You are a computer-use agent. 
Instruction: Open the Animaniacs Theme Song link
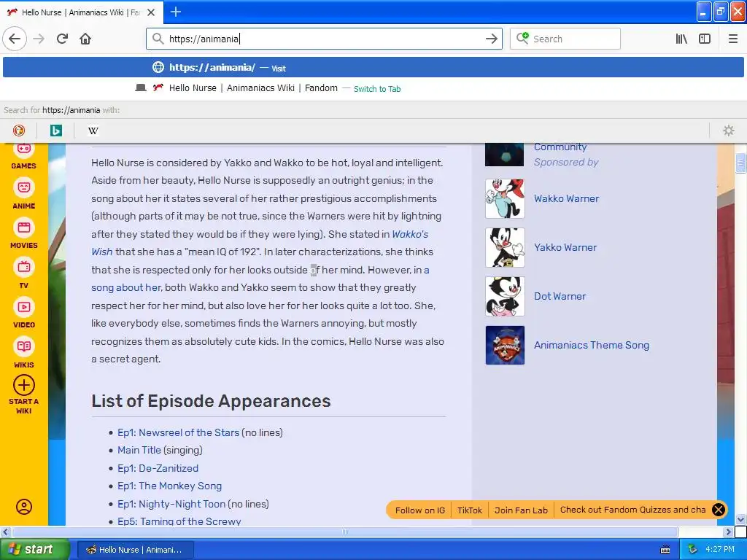click(x=591, y=345)
